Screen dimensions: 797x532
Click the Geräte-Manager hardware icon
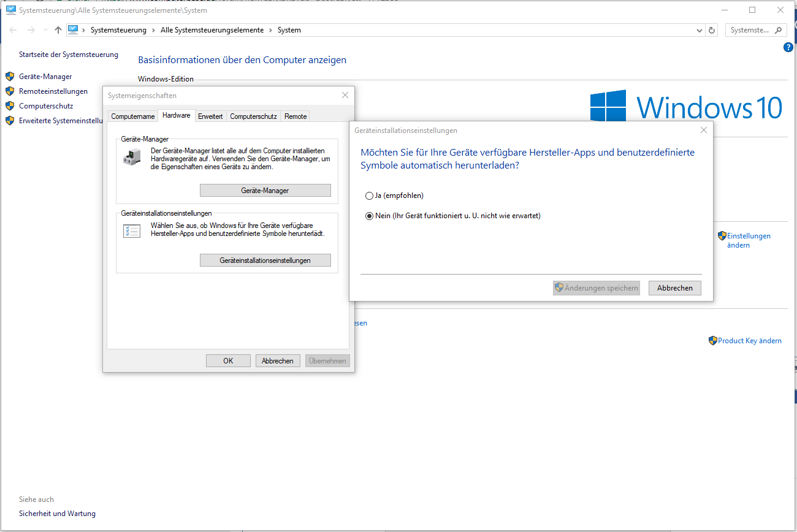(131, 158)
